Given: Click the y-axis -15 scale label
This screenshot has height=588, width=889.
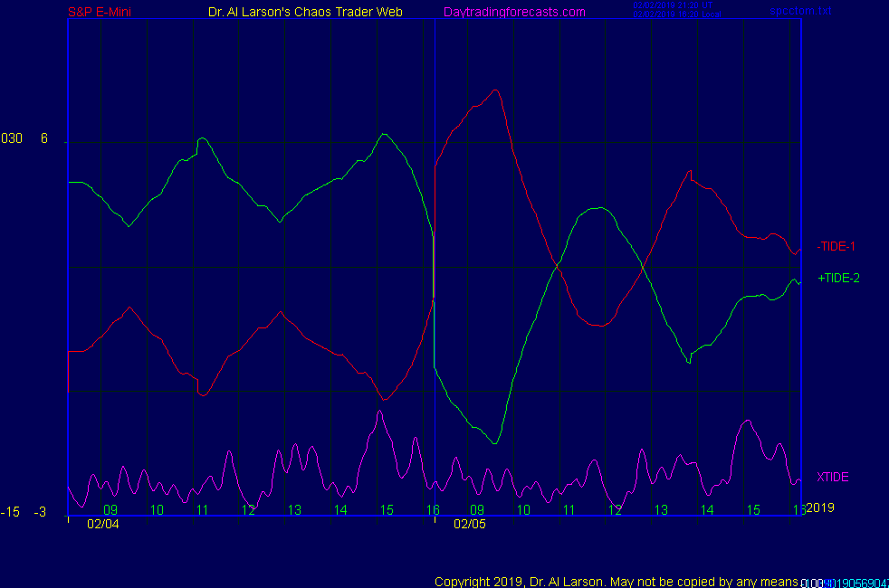Looking at the screenshot, I should 11,512.
